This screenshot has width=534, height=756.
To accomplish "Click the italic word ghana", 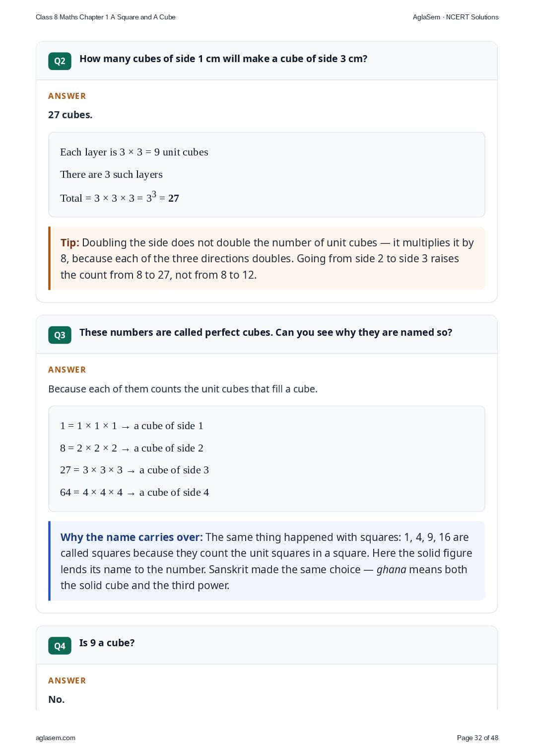I will (x=391, y=569).
